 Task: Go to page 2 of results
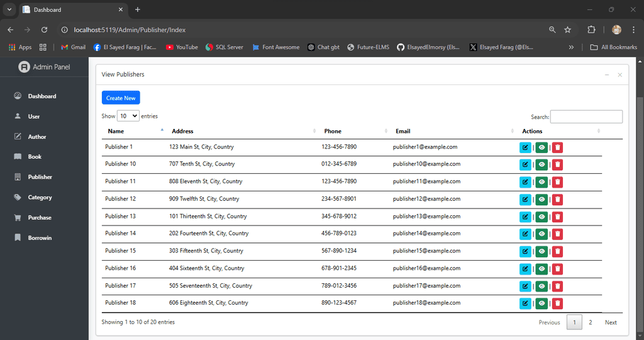[x=590, y=322]
